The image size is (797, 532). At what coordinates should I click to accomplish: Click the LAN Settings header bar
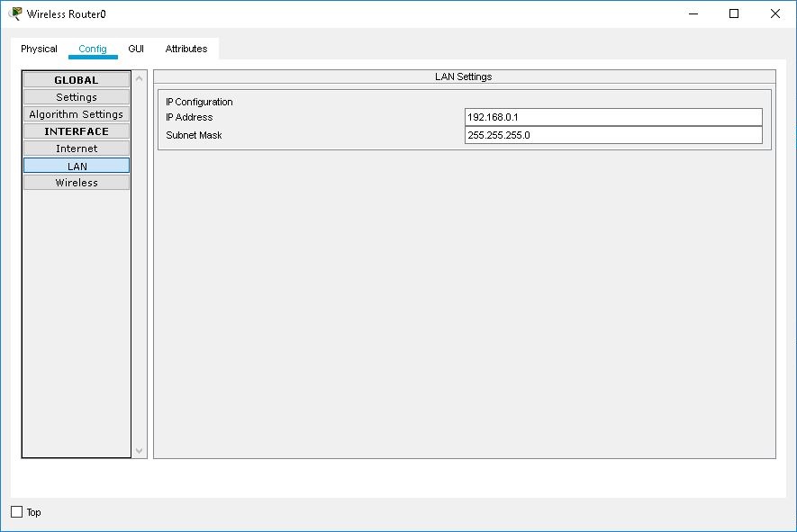click(464, 77)
